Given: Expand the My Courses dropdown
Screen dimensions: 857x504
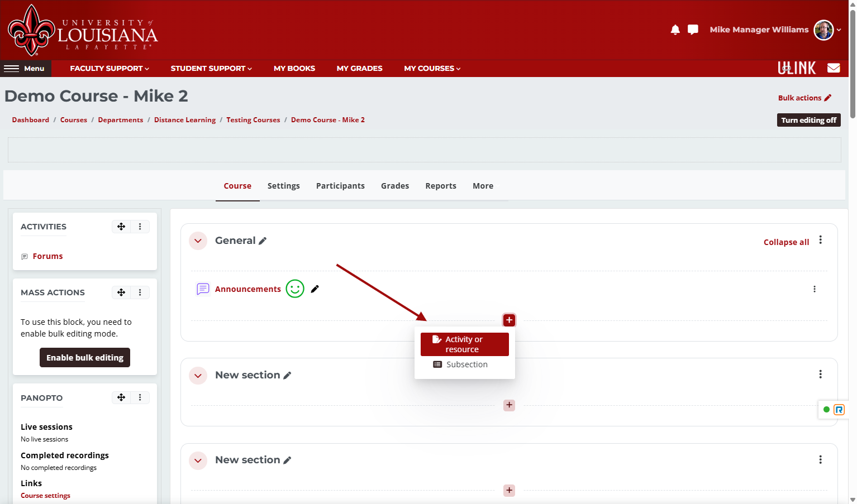Looking at the screenshot, I should (432, 69).
